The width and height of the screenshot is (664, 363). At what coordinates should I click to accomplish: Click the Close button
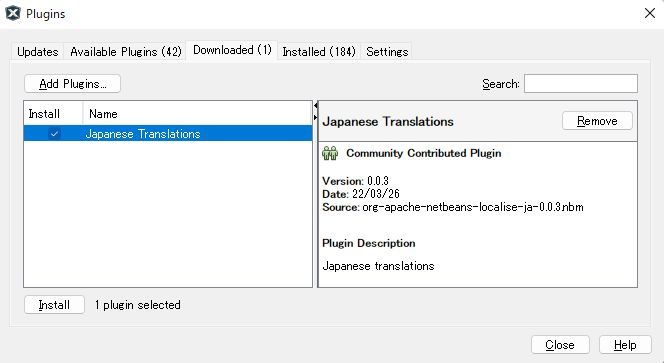click(x=560, y=345)
